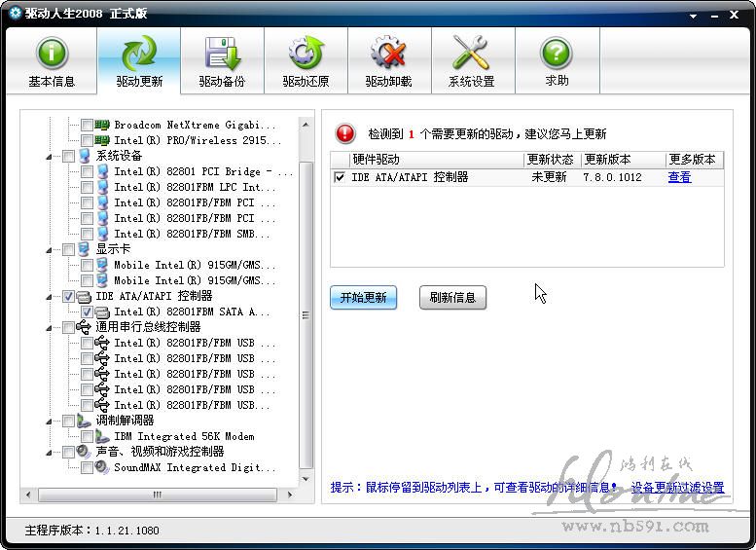
Task: Click the 声音、视频和游戏控制器 speaker icon
Action: (x=84, y=452)
